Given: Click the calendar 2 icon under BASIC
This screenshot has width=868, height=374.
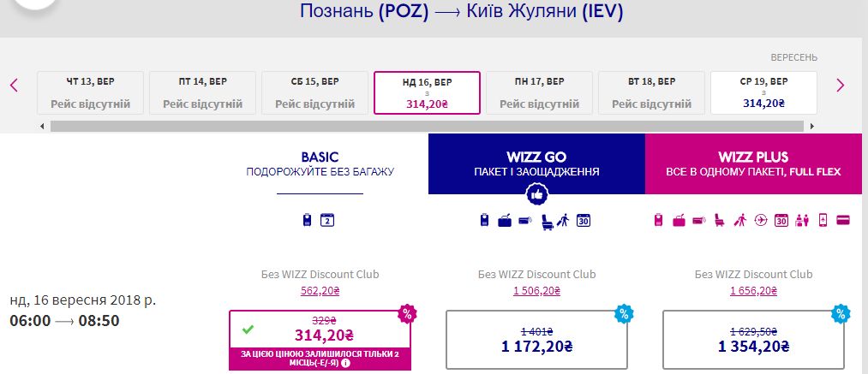Looking at the screenshot, I should coord(326,221).
